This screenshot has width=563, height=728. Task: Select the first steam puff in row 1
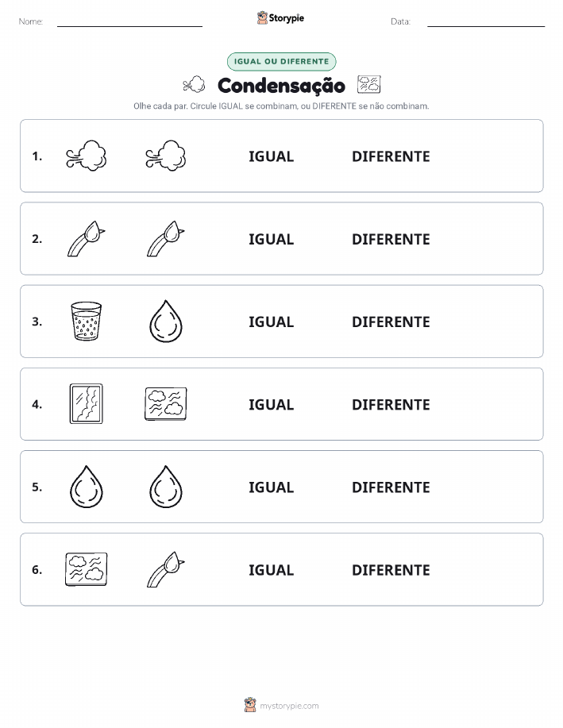pyautogui.click(x=87, y=156)
